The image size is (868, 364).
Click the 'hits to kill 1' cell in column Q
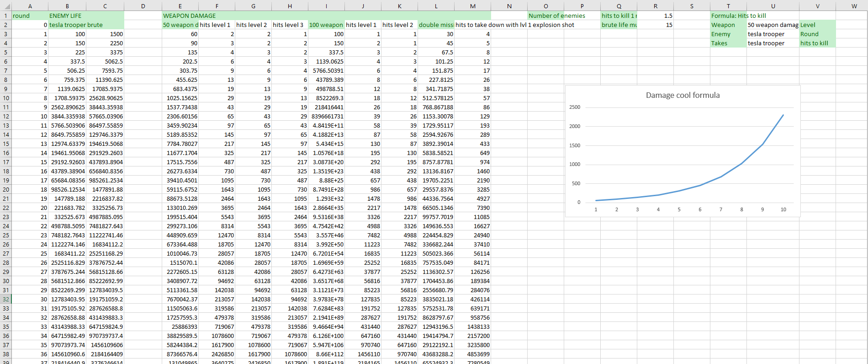[619, 16]
